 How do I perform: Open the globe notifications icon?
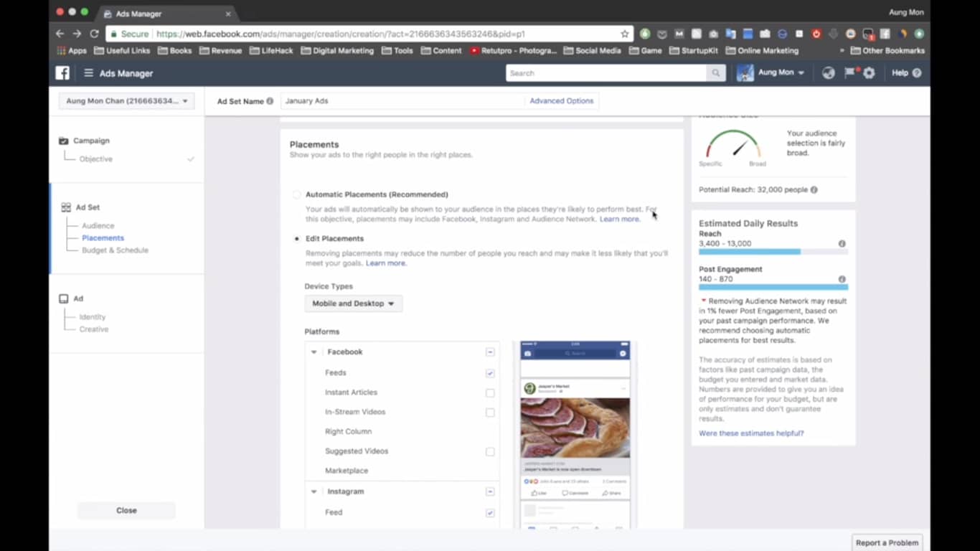coord(829,73)
